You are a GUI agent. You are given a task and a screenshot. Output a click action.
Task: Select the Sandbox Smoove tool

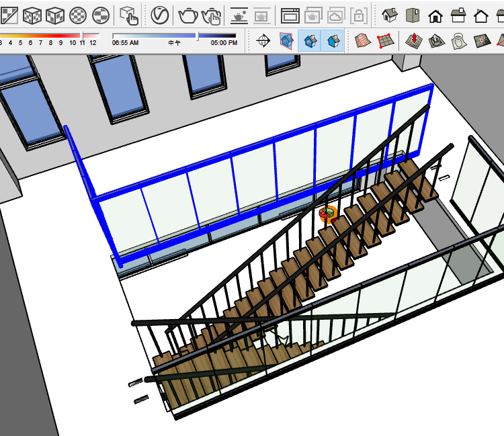point(414,41)
